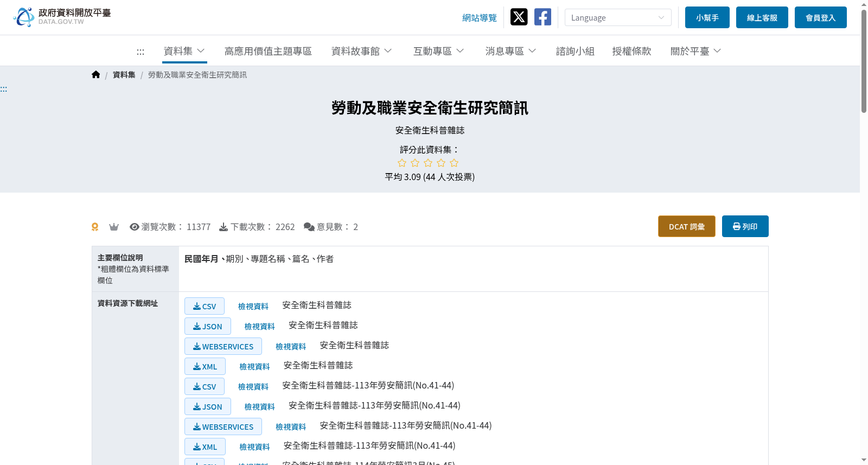Image resolution: width=868 pixels, height=465 pixels.
Task: Rate dataset with the third star
Action: pyautogui.click(x=428, y=163)
